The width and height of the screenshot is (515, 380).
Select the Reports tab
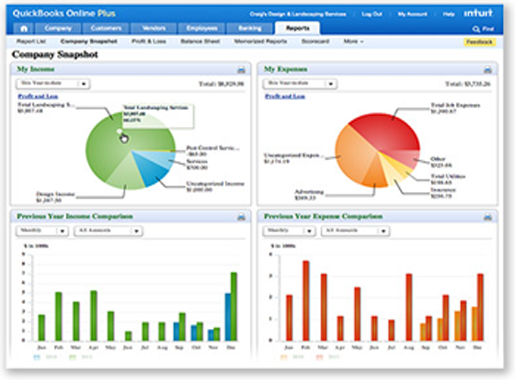tap(297, 28)
